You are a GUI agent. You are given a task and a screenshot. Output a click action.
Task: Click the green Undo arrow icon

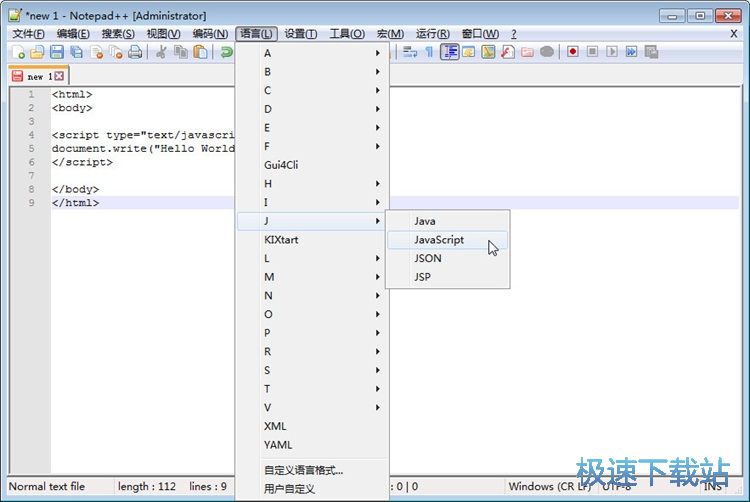(x=226, y=52)
